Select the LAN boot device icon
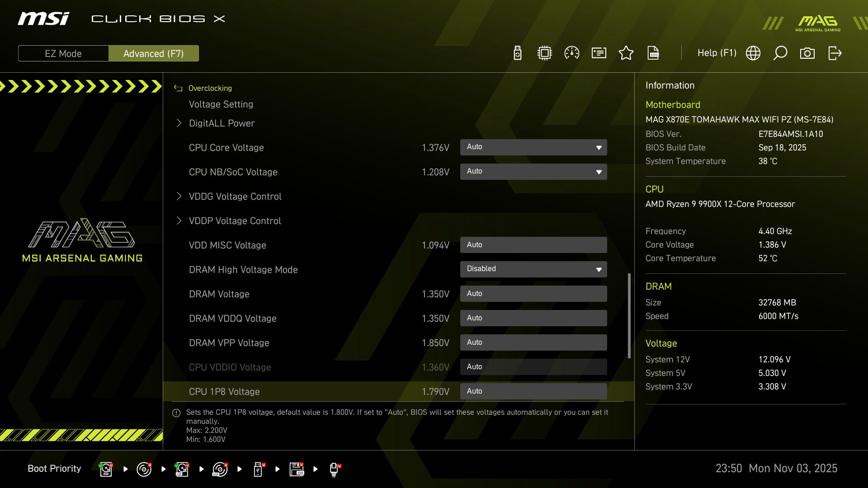This screenshot has width=868, height=488. (x=335, y=469)
